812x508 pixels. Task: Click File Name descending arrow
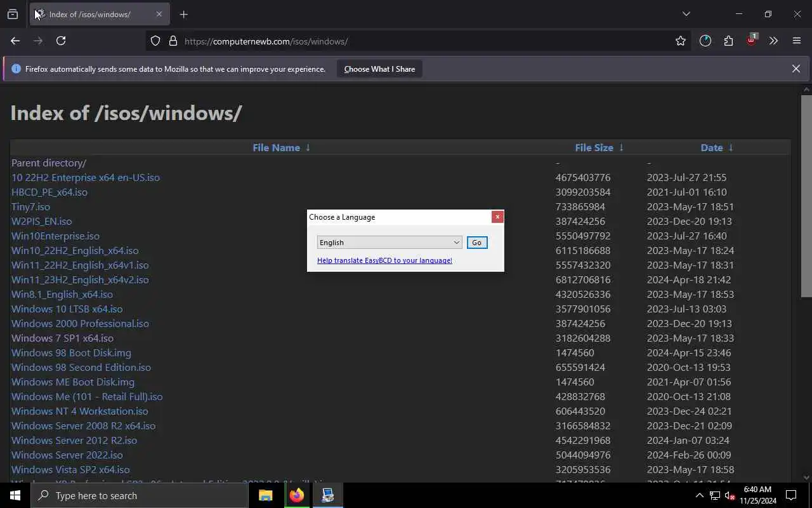tap(308, 147)
